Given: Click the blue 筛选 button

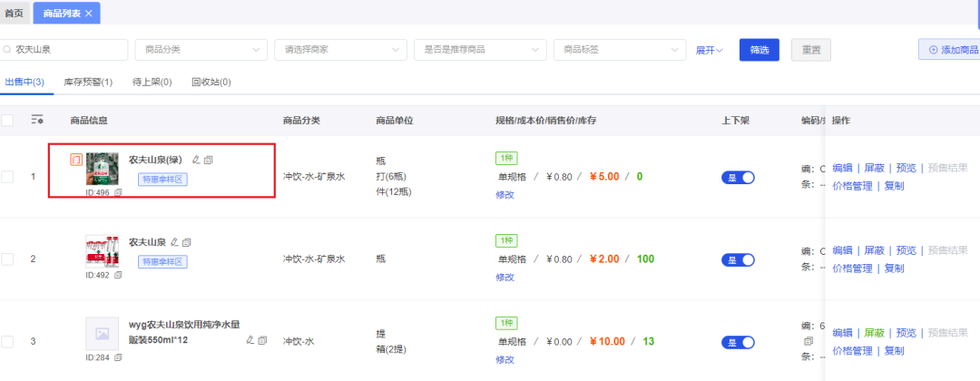Looking at the screenshot, I should 759,50.
